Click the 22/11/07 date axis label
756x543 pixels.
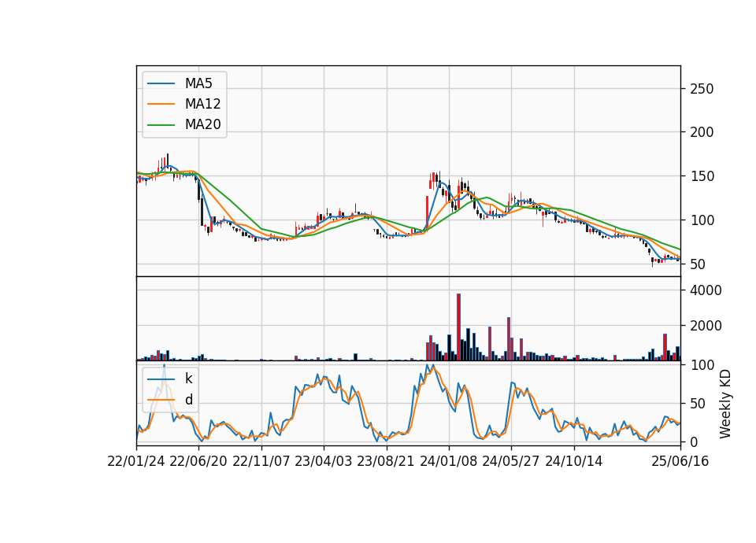pos(261,462)
